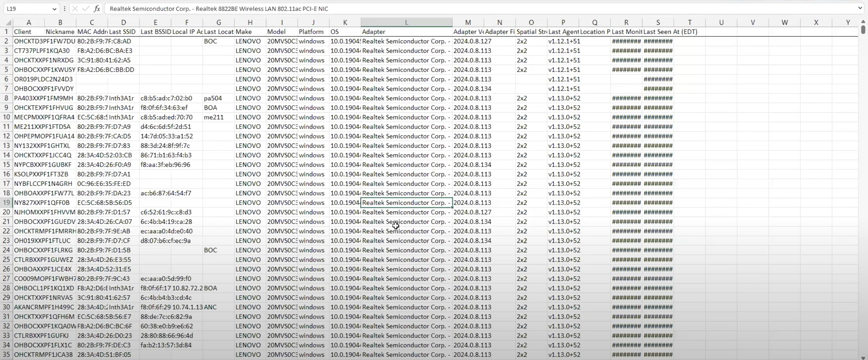The image size is (868, 360).
Task: Select column T header
Action: (689, 22)
